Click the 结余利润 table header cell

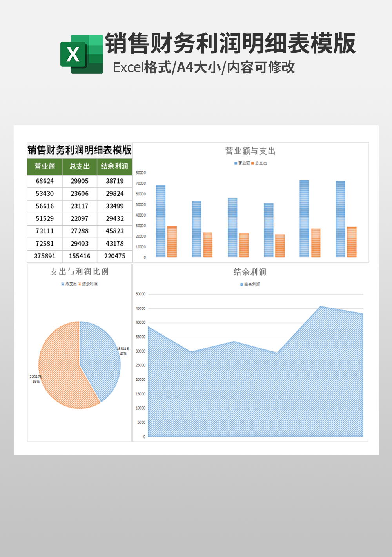tap(114, 167)
